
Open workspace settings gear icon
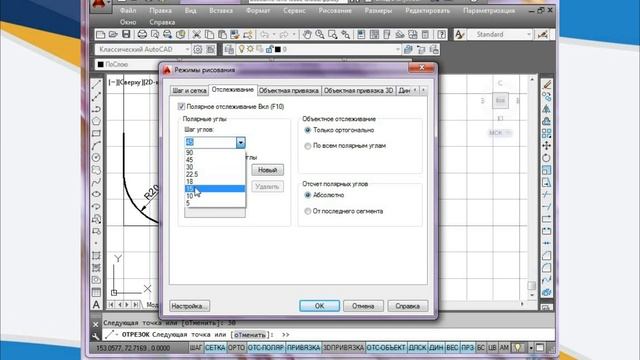[198, 49]
